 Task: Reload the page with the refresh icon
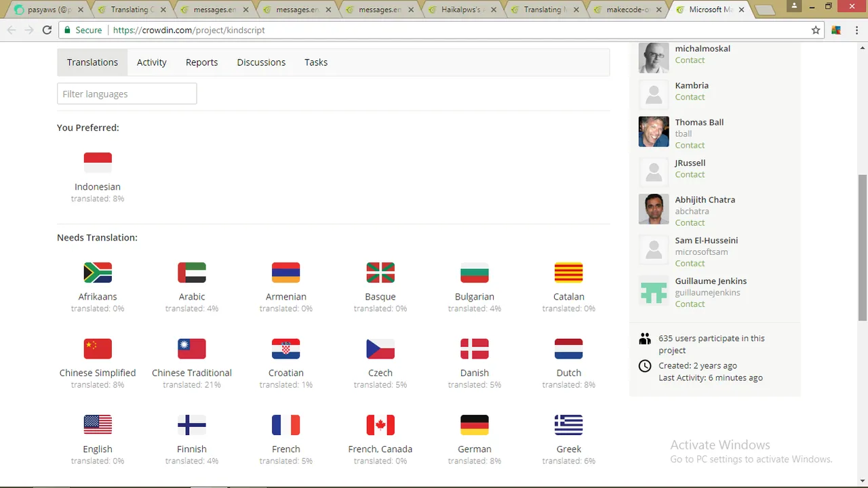[47, 30]
